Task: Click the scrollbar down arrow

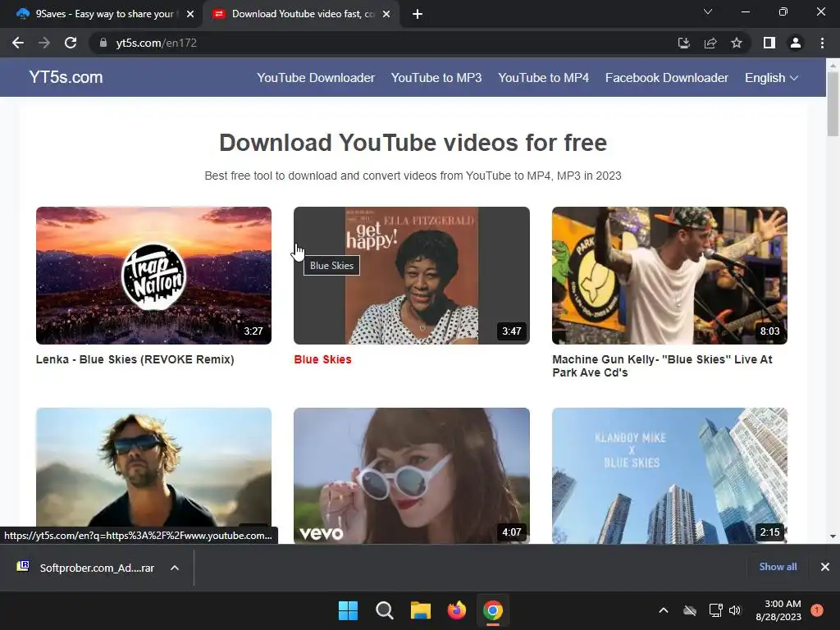Action: 833,536
